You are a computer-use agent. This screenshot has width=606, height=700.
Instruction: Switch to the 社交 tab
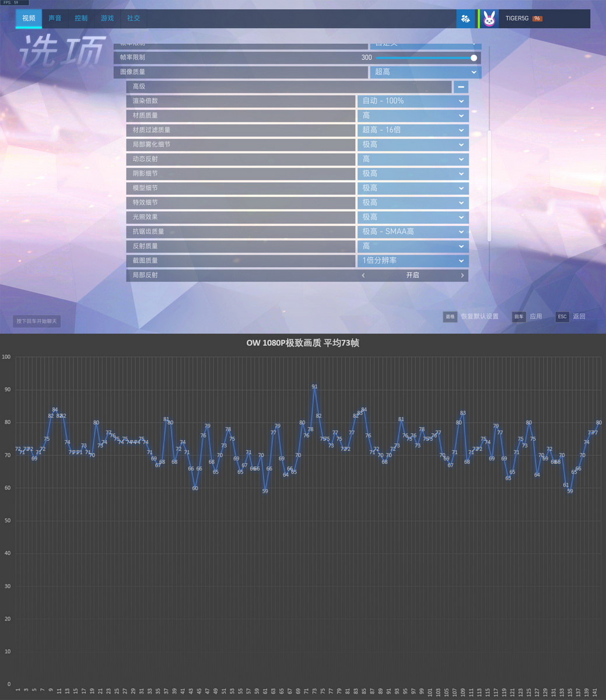[x=134, y=19]
